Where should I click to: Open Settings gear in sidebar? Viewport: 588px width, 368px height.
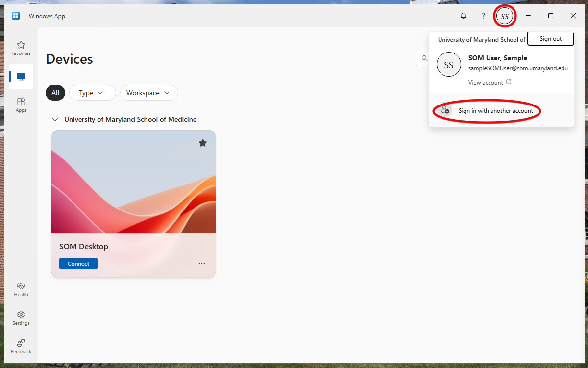point(21,317)
